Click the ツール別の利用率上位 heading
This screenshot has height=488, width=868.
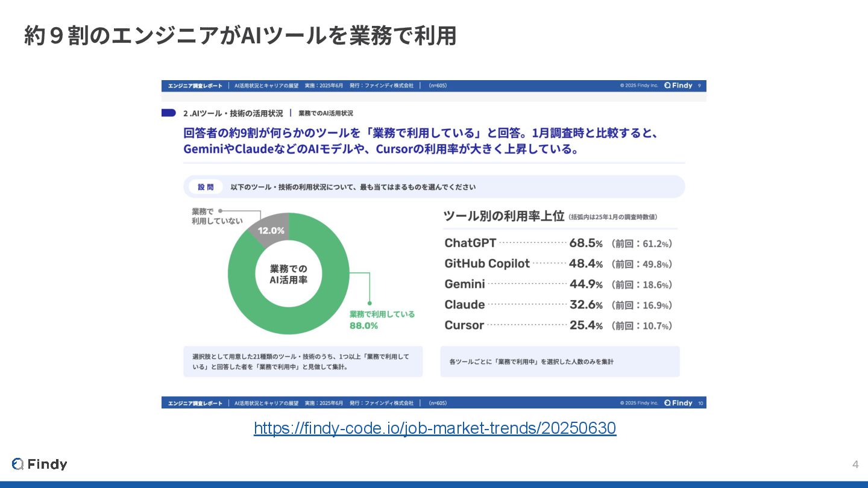(503, 216)
